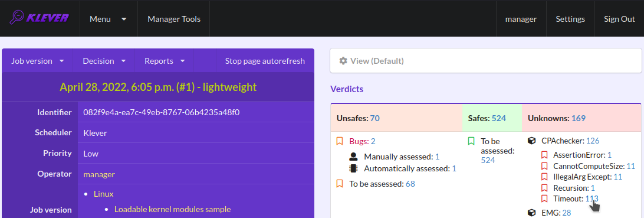Open the Unsafes total 70 link
The height and width of the screenshot is (218, 644).
tap(374, 119)
